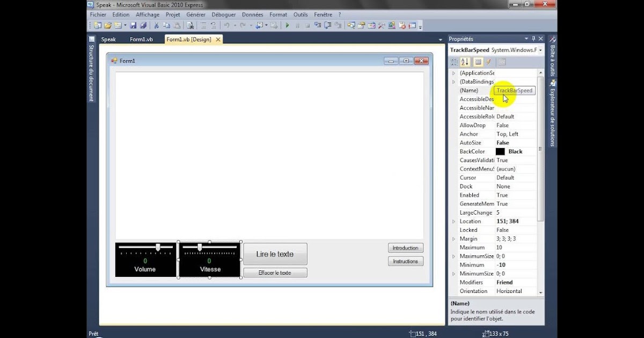Click the Save floppy disk icon

coord(133,25)
